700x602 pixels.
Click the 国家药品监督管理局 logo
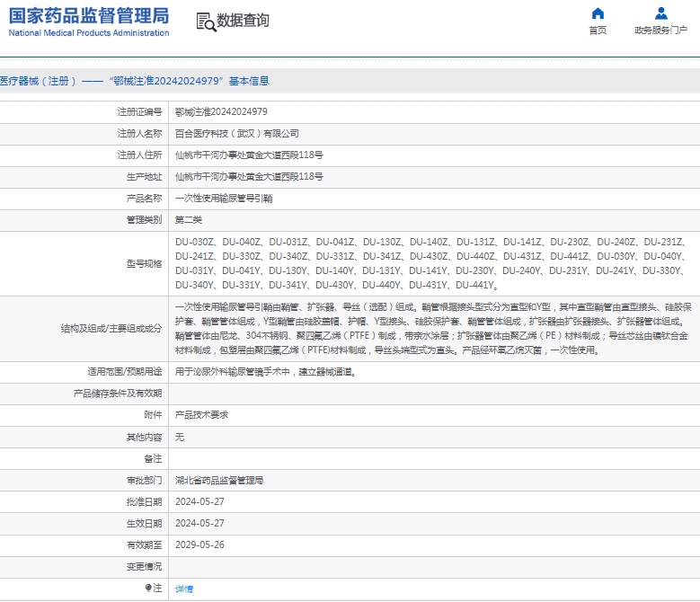89,22
